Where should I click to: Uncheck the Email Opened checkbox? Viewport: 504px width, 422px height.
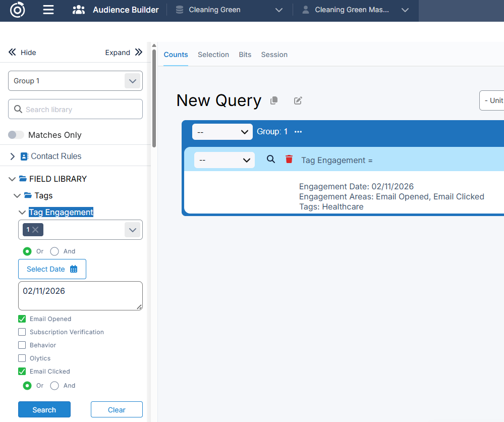22,319
